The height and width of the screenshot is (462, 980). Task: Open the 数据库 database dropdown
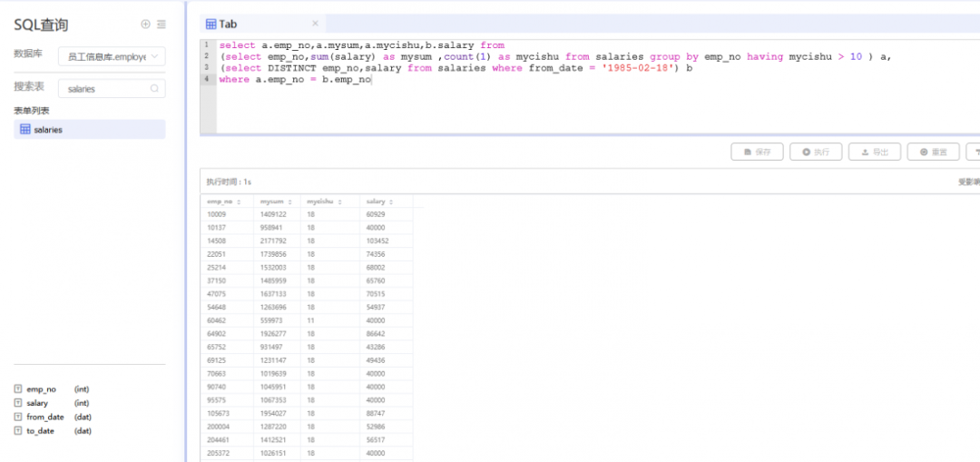(x=112, y=56)
